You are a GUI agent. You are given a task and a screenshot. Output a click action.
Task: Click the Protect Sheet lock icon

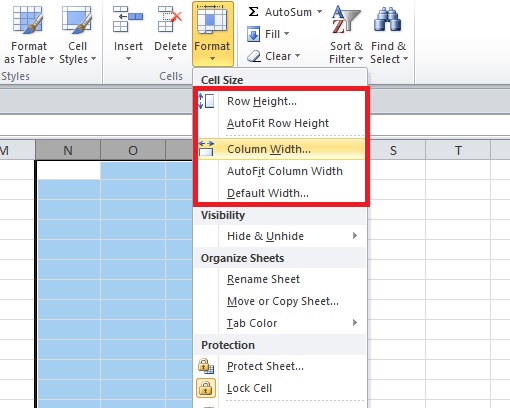pyautogui.click(x=206, y=366)
